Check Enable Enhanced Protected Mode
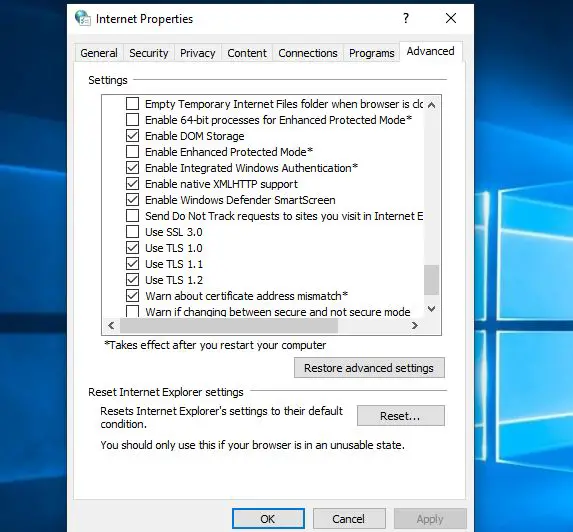Image resolution: width=573 pixels, height=532 pixels. [132, 152]
